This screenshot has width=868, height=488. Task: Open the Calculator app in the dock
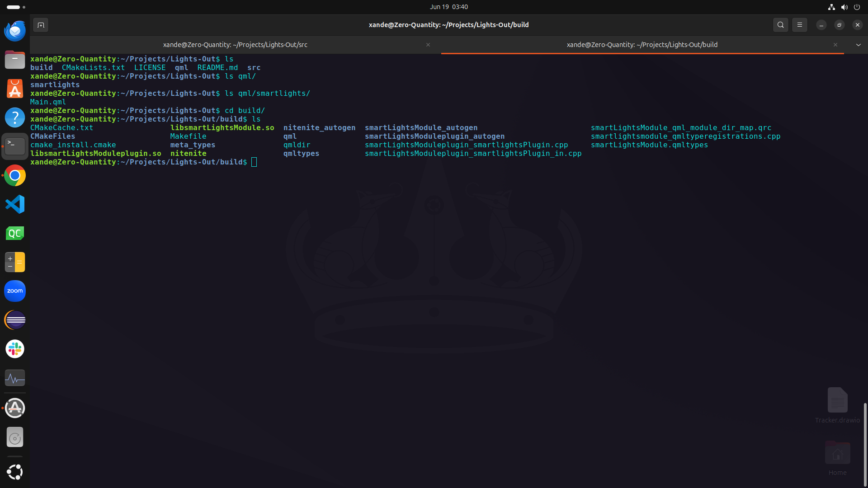coord(15,262)
